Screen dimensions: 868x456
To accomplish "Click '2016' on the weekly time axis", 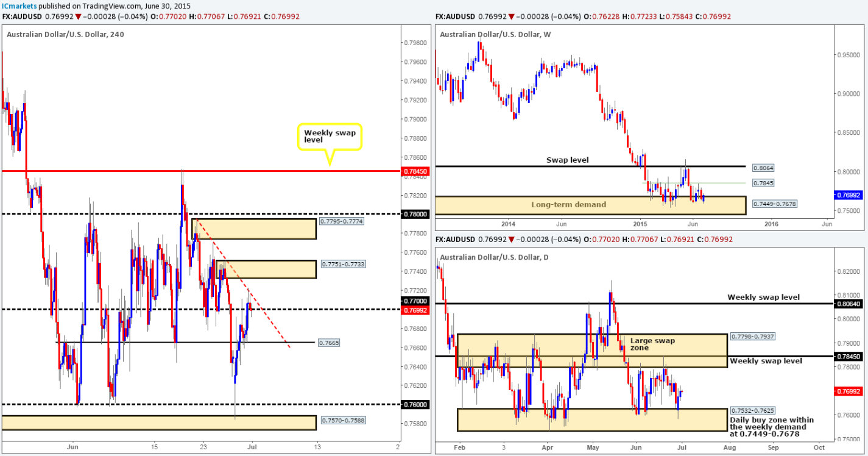I will [771, 224].
